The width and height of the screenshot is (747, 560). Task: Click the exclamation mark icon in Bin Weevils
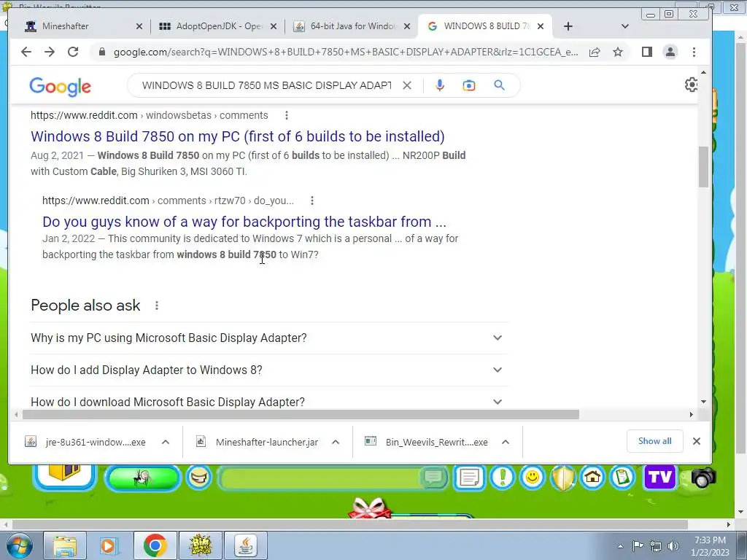(x=502, y=477)
